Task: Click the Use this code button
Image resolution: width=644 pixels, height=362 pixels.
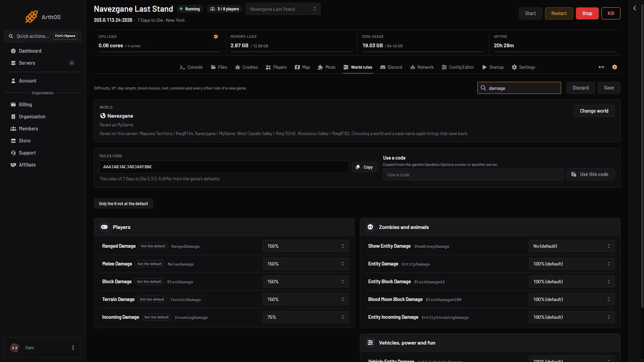Action: [x=590, y=174]
